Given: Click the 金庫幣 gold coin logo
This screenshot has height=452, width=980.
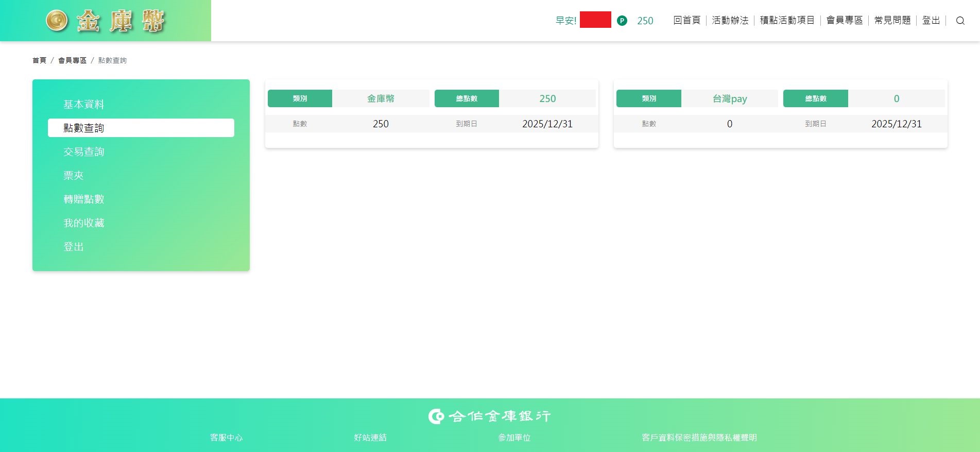Looking at the screenshot, I should pyautogui.click(x=106, y=21).
